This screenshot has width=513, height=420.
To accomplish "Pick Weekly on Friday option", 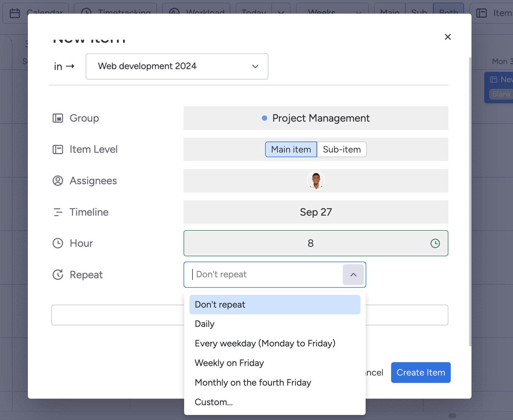I will tap(229, 363).
